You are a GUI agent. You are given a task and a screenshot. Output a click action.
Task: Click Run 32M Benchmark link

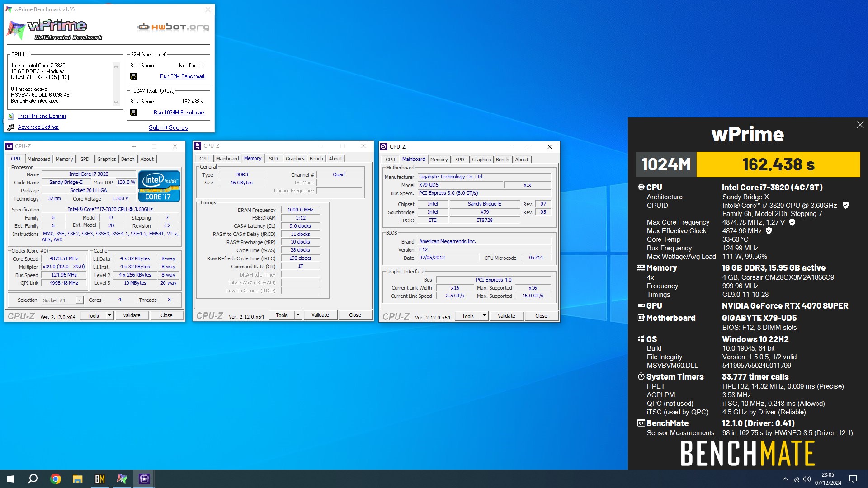(x=183, y=76)
